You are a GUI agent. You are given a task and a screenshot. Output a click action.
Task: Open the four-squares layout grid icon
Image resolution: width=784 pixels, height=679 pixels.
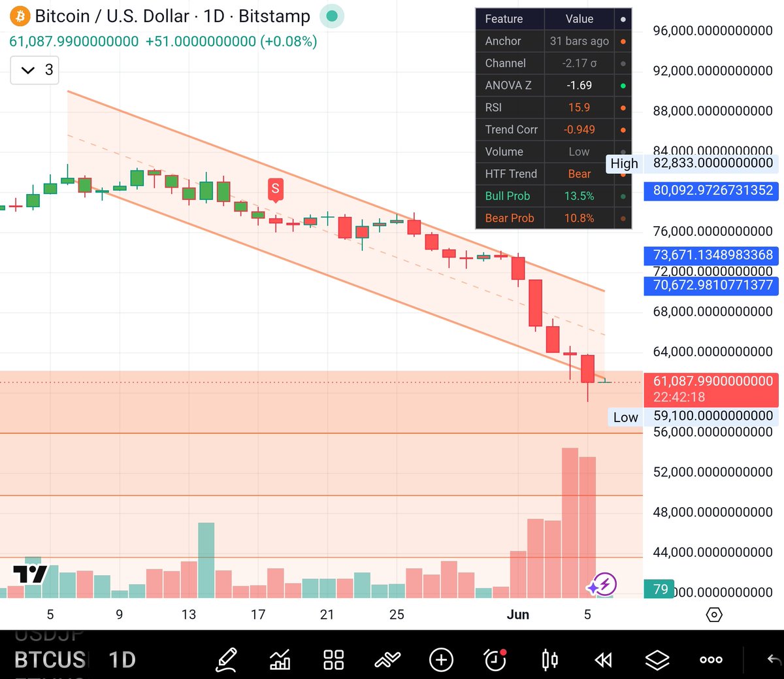(x=333, y=660)
